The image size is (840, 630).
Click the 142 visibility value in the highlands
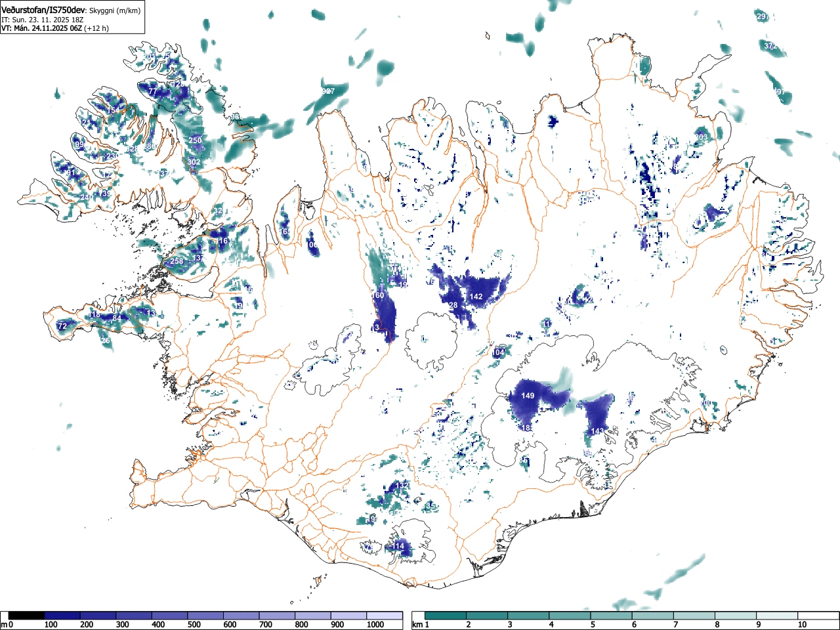pos(476,297)
